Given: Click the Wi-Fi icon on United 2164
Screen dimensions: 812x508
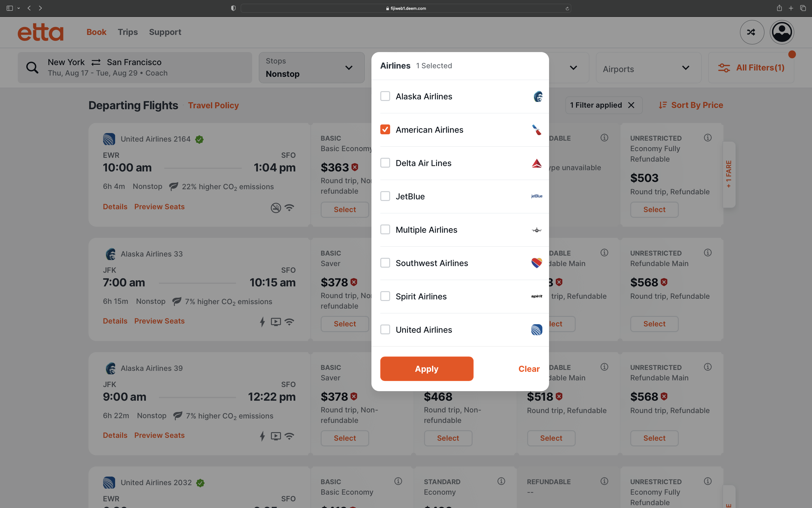Looking at the screenshot, I should [289, 208].
